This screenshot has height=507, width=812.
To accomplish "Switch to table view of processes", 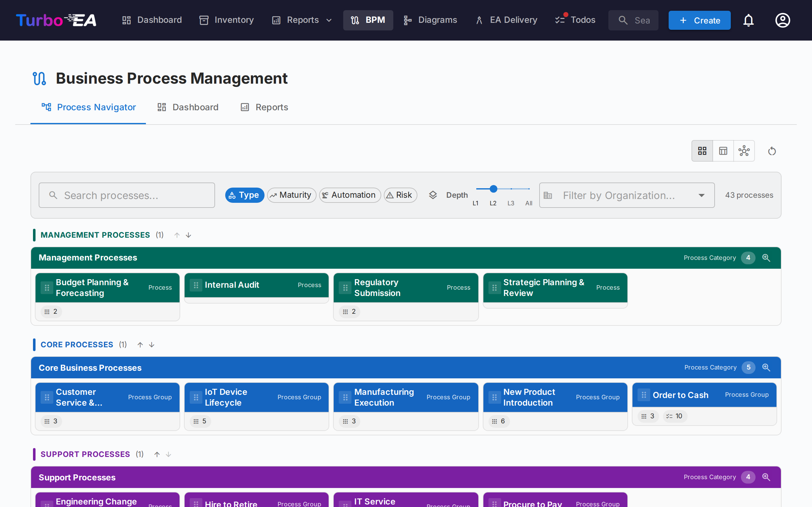I will [x=723, y=151].
